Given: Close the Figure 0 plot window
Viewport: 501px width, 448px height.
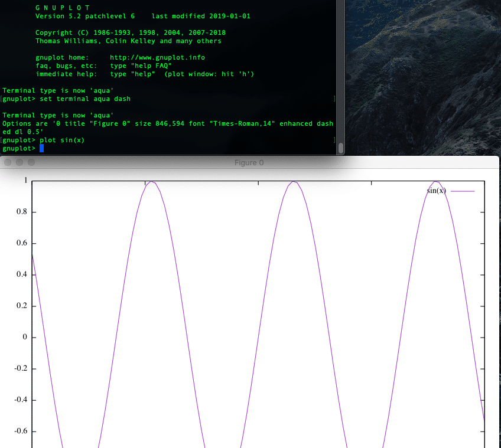Looking at the screenshot, I should pos(8,162).
